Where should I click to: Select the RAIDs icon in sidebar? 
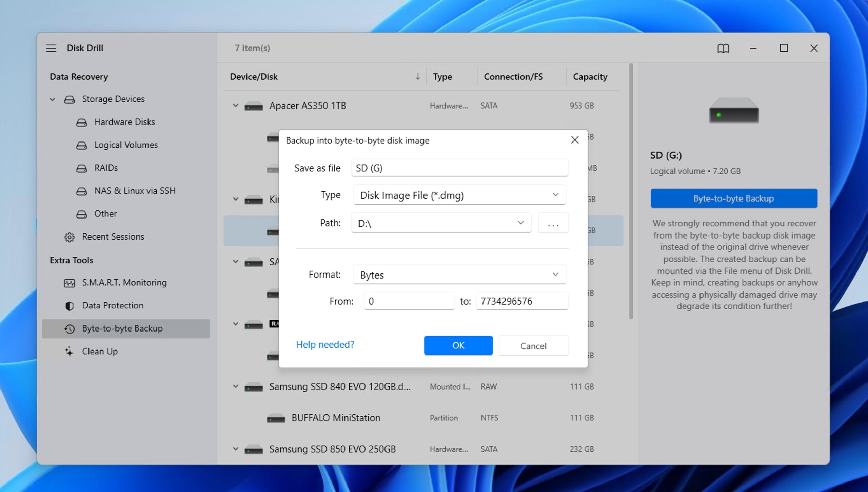click(x=82, y=168)
